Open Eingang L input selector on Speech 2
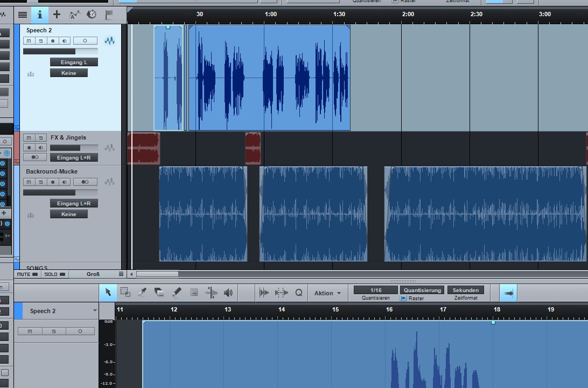The height and width of the screenshot is (388, 588). coord(74,62)
